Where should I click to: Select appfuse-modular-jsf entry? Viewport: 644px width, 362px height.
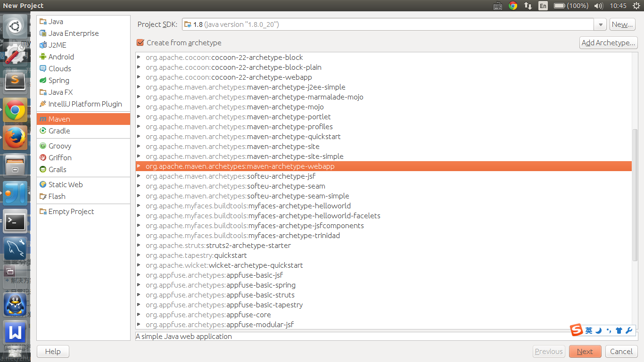click(x=384, y=325)
